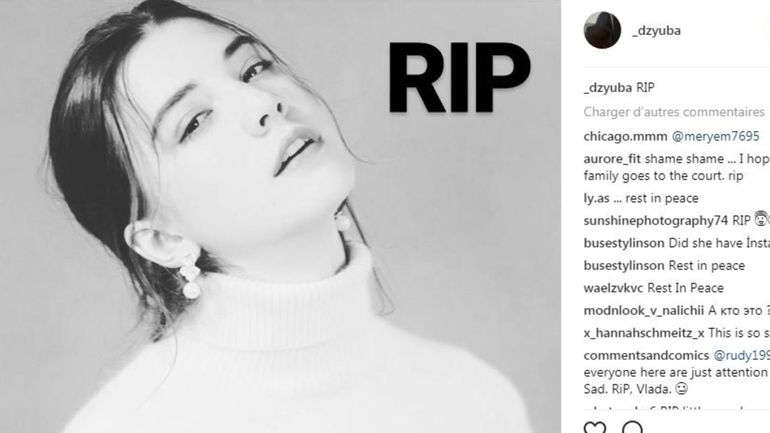
Task: Click the _dzyuba caption username
Action: pyautogui.click(x=607, y=88)
